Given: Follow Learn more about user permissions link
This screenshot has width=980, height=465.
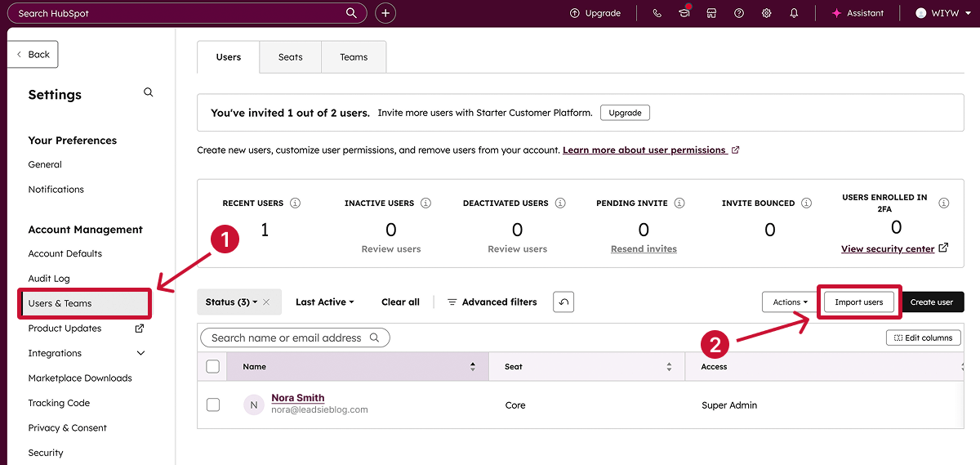Looking at the screenshot, I should click(644, 150).
